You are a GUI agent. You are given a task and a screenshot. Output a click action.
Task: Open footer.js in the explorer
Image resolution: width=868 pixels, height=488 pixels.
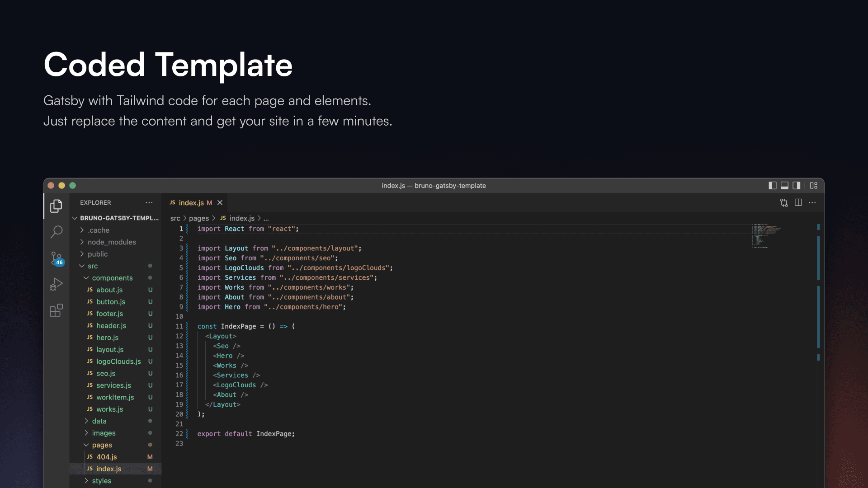tap(116, 314)
